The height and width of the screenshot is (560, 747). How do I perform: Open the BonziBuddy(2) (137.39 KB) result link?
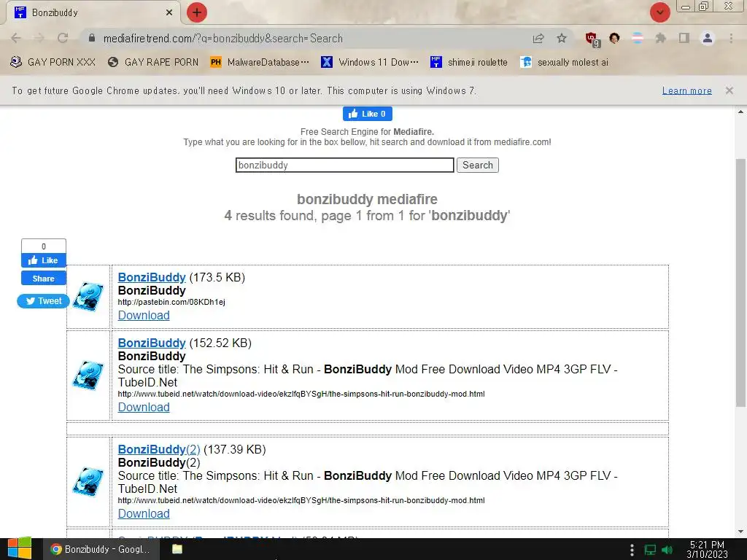click(x=158, y=449)
